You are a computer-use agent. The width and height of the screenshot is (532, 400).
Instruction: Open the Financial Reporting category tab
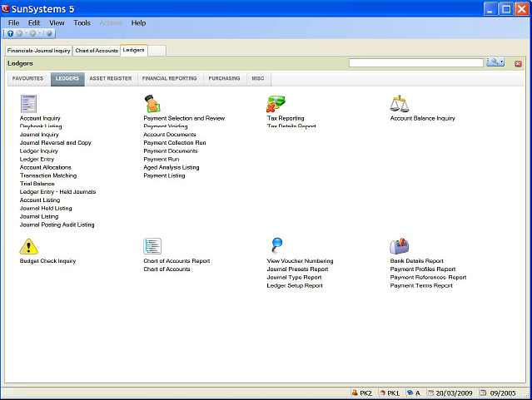pos(169,78)
